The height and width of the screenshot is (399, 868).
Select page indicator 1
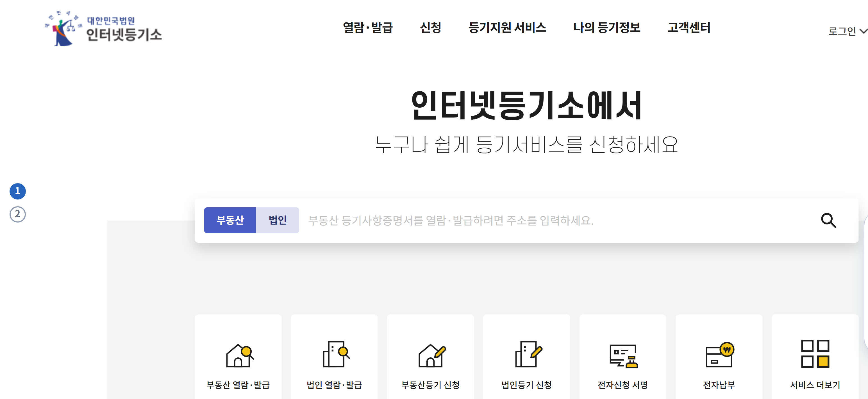[x=17, y=191]
